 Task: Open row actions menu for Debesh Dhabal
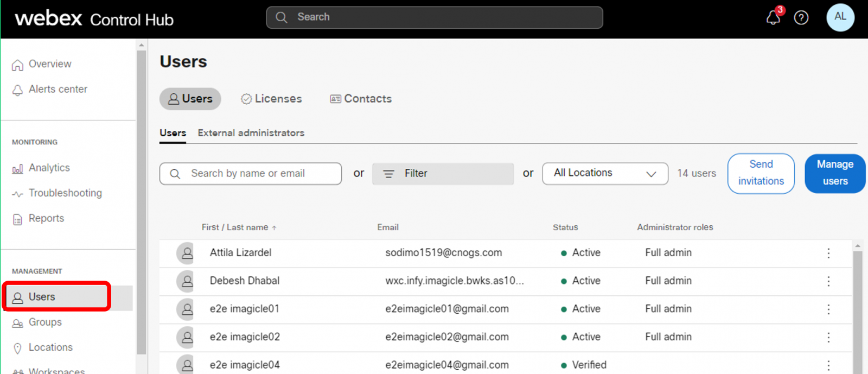click(828, 281)
